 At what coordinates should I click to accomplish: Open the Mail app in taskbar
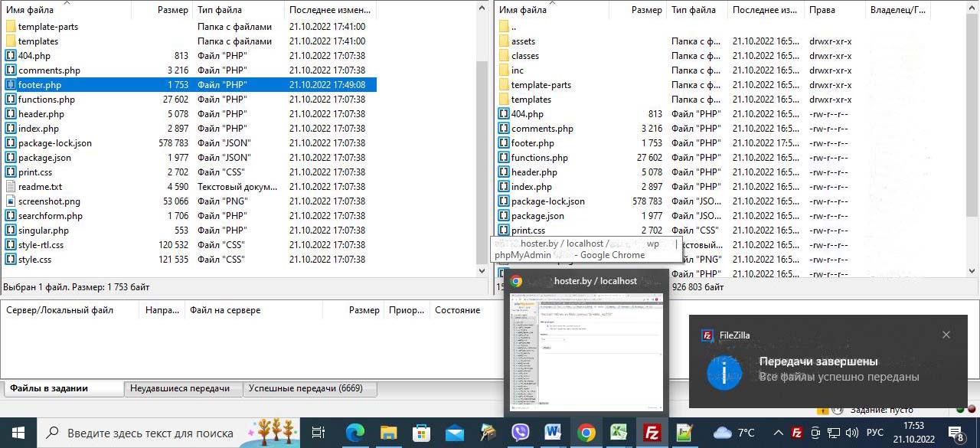454,433
